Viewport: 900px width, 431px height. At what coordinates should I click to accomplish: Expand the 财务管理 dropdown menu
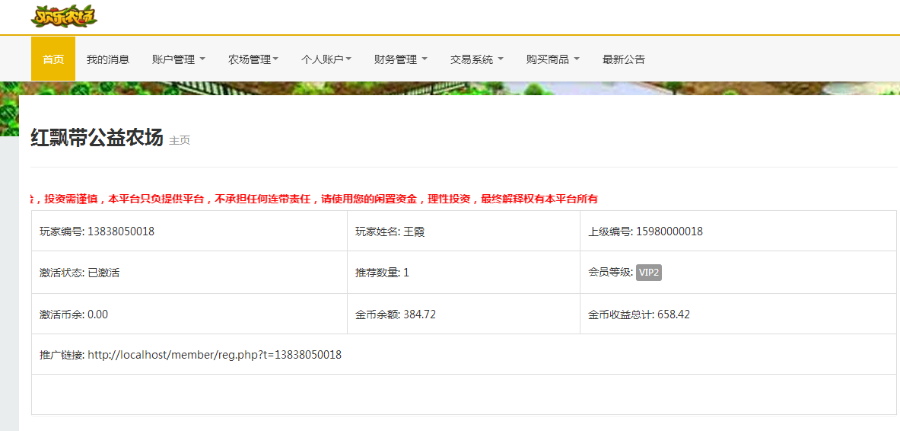point(401,59)
